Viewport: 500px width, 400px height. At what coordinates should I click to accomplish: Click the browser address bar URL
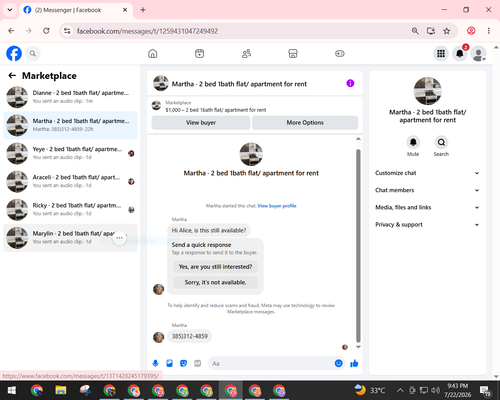[147, 31]
